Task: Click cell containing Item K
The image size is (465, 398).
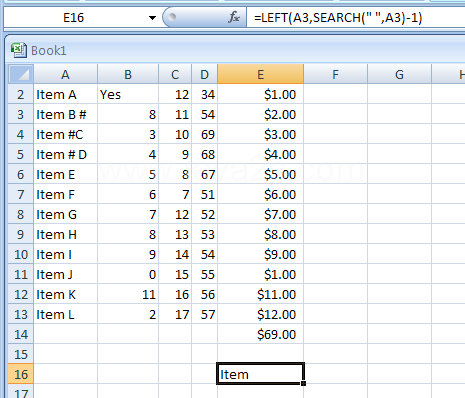Action: click(65, 294)
